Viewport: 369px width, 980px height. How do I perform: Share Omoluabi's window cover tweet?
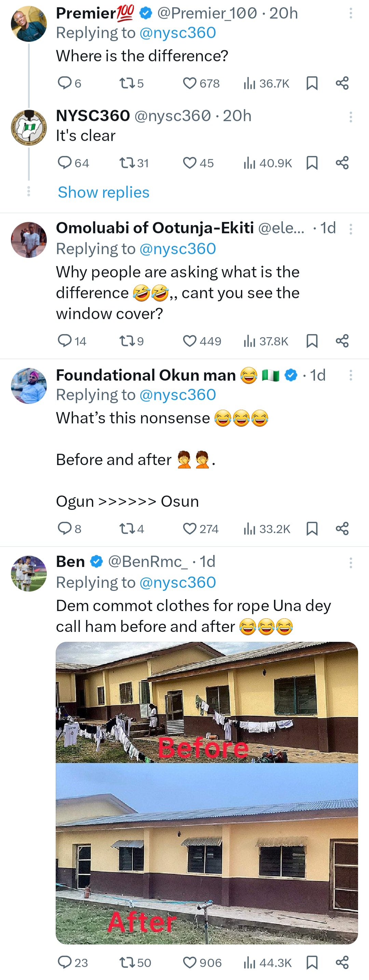click(342, 341)
